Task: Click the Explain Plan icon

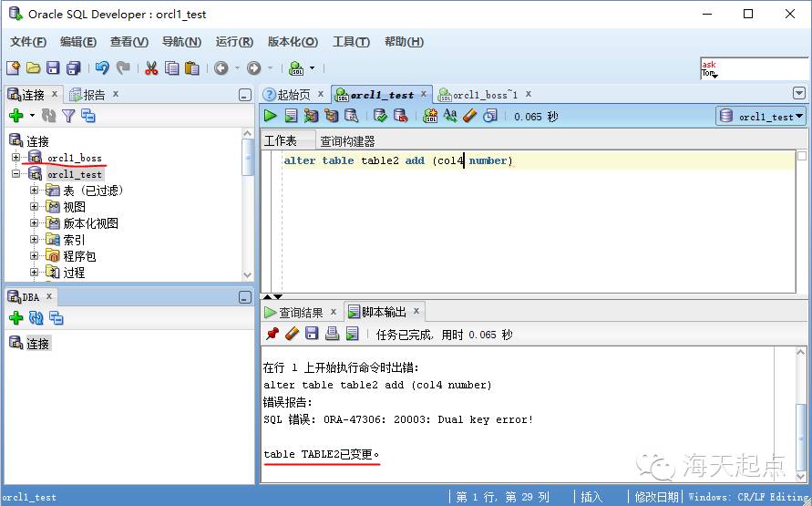Action: coord(331,116)
